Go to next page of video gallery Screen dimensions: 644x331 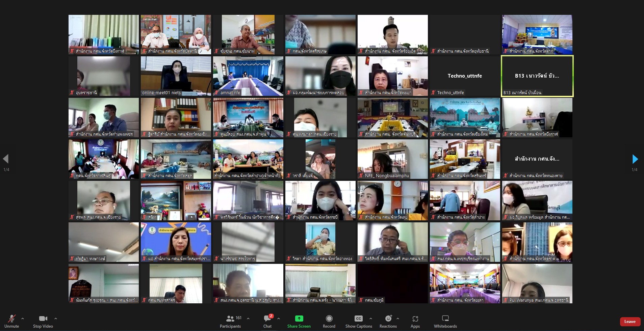coord(635,159)
